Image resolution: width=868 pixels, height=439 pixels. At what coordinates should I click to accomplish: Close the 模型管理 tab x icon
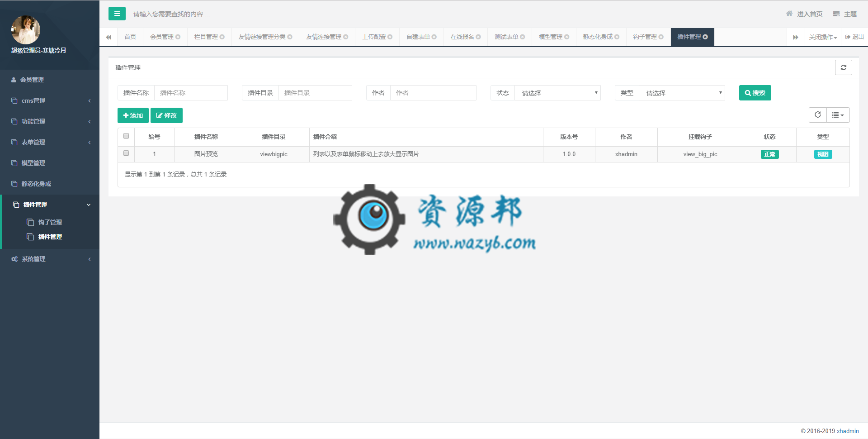click(x=567, y=37)
